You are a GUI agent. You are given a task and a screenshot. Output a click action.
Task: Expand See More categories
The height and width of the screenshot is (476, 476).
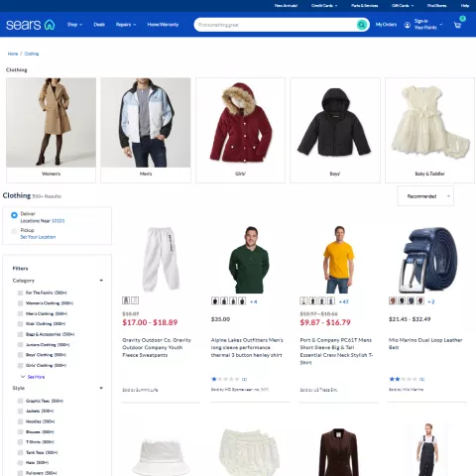[33, 377]
